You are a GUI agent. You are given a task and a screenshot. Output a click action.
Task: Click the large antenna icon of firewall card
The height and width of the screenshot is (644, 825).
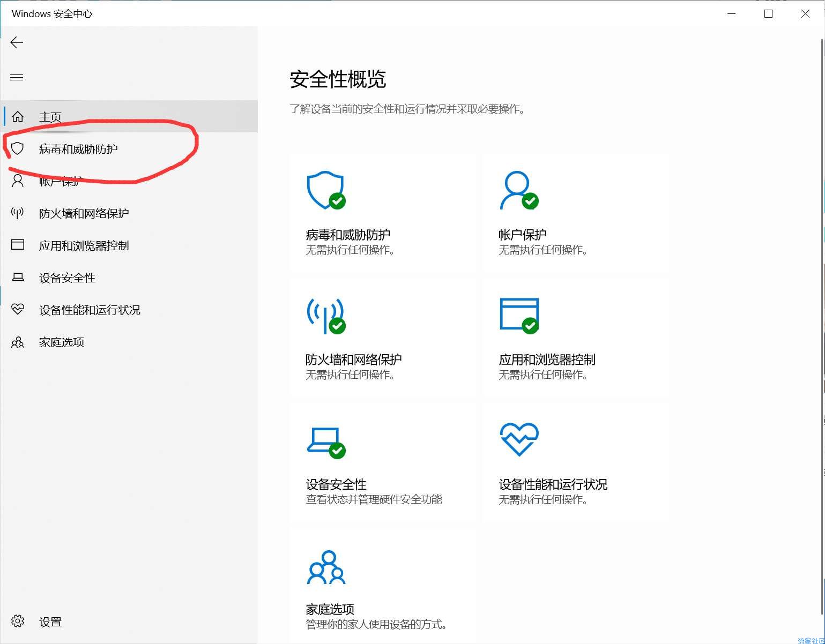(x=326, y=316)
